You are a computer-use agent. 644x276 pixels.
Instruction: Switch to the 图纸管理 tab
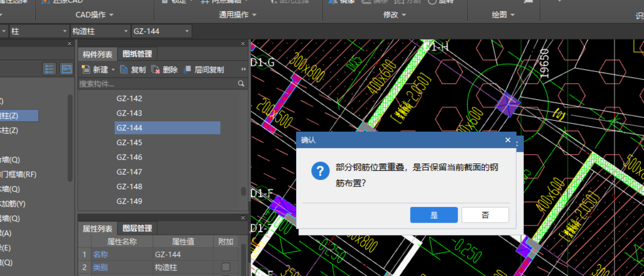coord(137,54)
